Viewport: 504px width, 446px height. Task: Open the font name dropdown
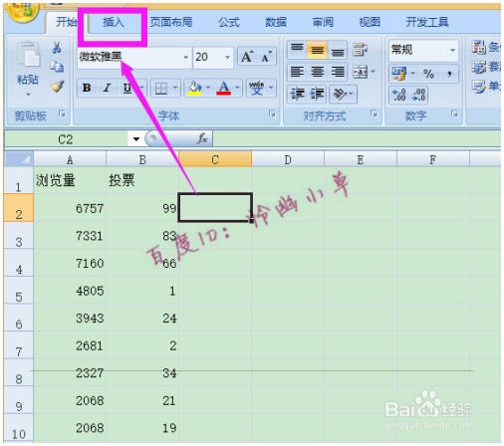pos(185,58)
